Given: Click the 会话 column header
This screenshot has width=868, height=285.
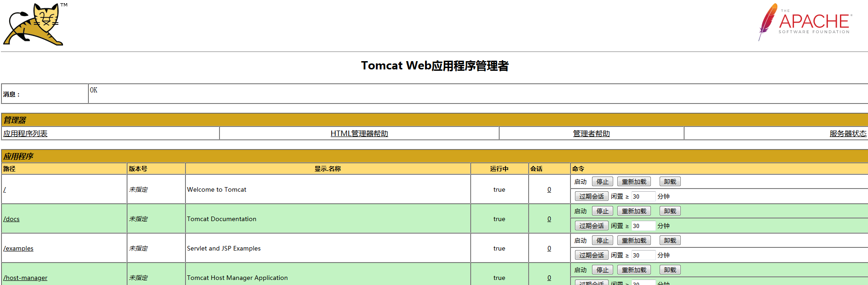Looking at the screenshot, I should pyautogui.click(x=536, y=169).
